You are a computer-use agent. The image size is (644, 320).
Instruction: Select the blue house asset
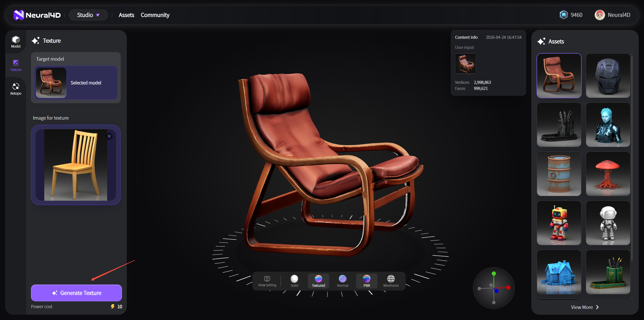point(559,272)
